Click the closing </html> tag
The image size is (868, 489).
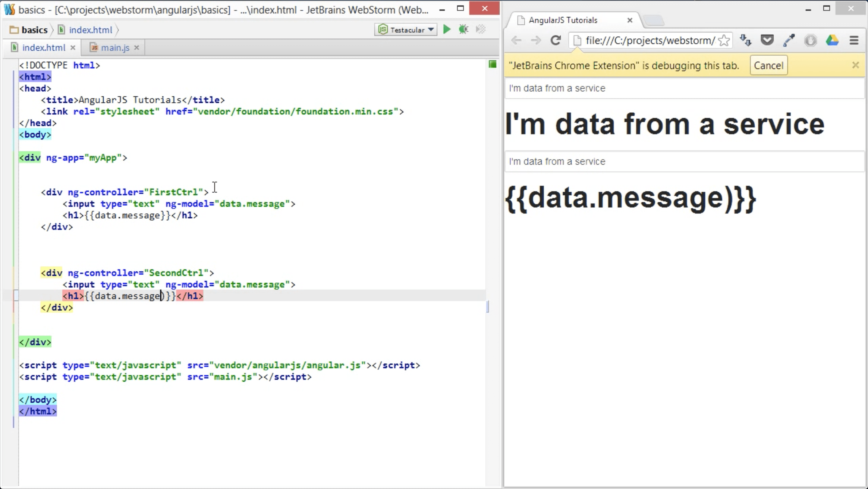tap(38, 412)
